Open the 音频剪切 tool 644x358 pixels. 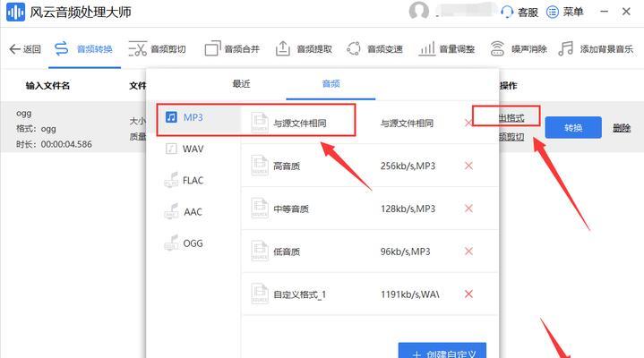(x=158, y=49)
